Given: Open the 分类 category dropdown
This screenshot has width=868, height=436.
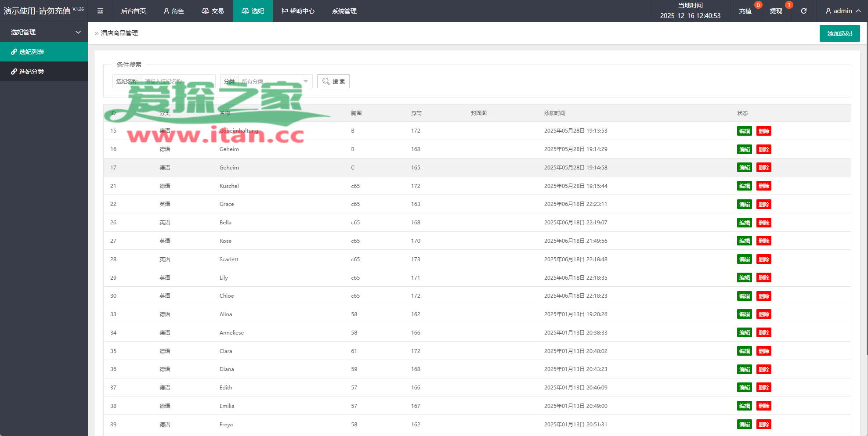Looking at the screenshot, I should (x=275, y=81).
